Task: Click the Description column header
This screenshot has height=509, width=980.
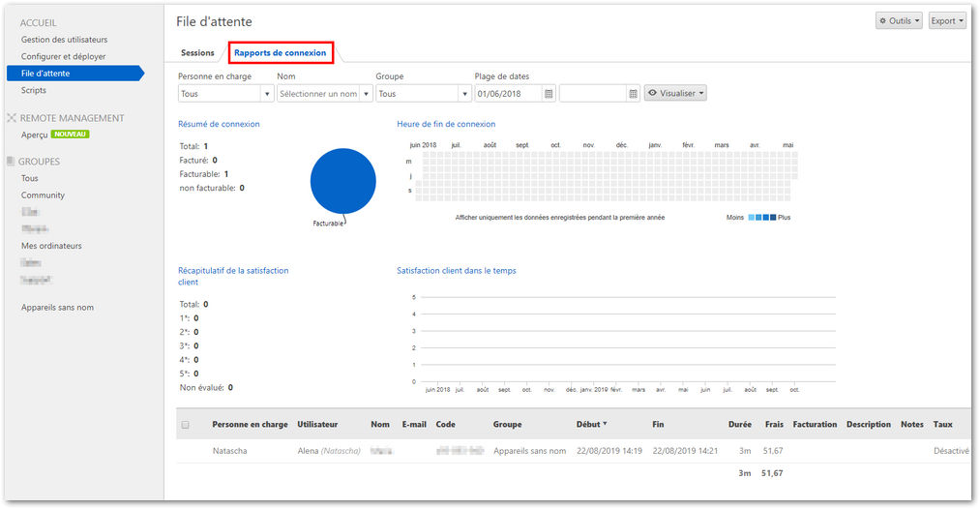Action: click(869, 424)
